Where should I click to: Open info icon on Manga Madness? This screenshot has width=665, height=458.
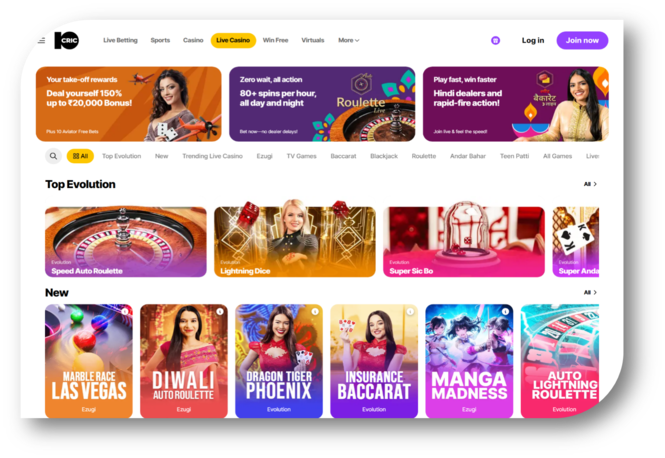pyautogui.click(x=505, y=312)
